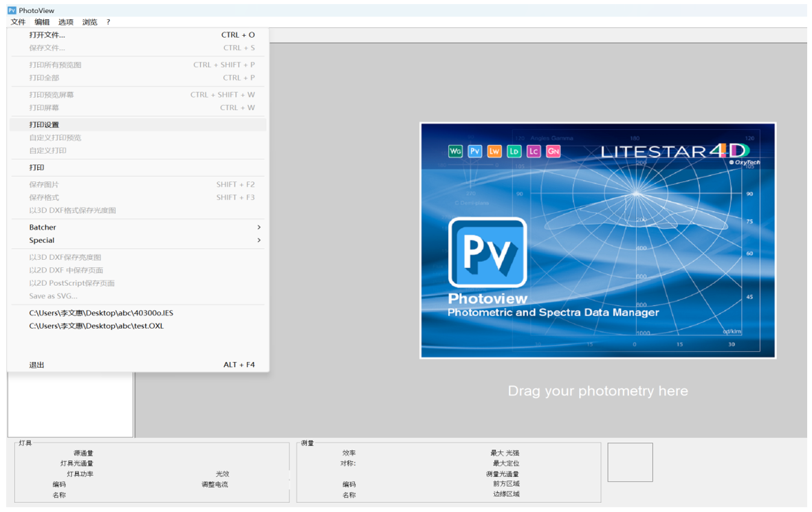Choose 退出 to quit the application

(36, 365)
